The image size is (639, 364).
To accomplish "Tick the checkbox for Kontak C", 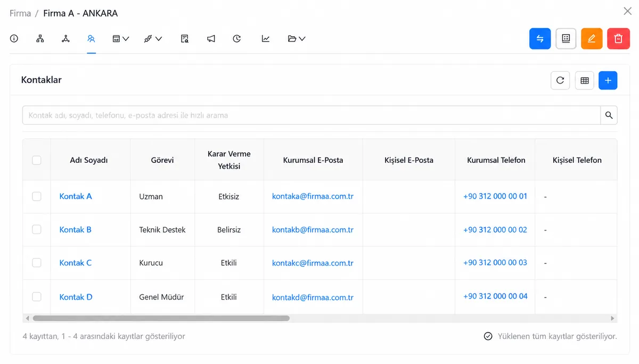I will coord(37,262).
